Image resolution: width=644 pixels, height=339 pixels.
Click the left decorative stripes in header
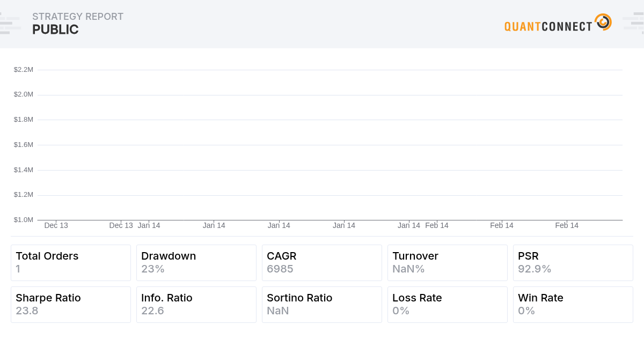point(10,24)
